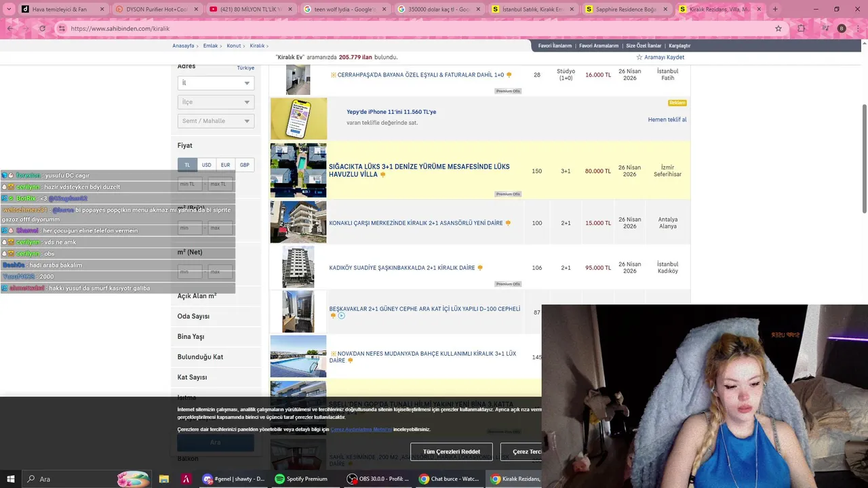
Task: Open the İlçe dropdown
Action: click(x=216, y=102)
